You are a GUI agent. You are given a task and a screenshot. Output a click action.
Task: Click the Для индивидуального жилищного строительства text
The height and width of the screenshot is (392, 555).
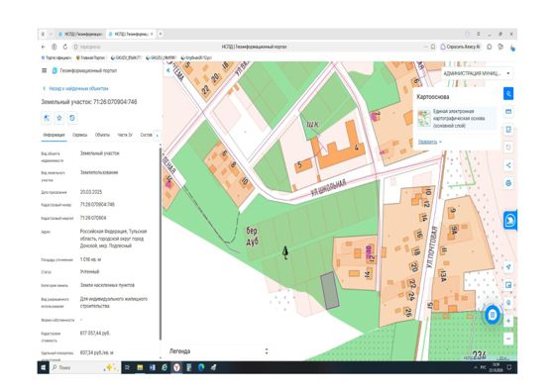pyautogui.click(x=113, y=303)
